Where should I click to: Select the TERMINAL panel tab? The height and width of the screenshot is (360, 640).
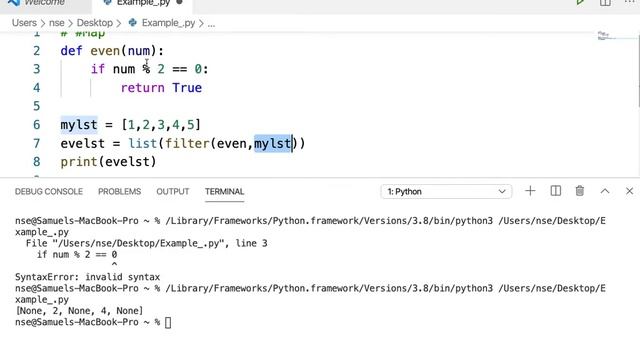[224, 191]
